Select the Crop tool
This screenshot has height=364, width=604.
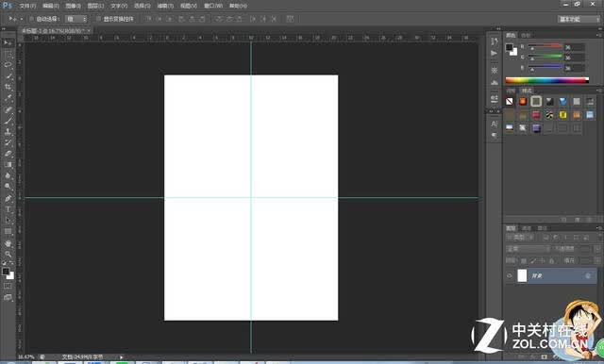[8, 87]
